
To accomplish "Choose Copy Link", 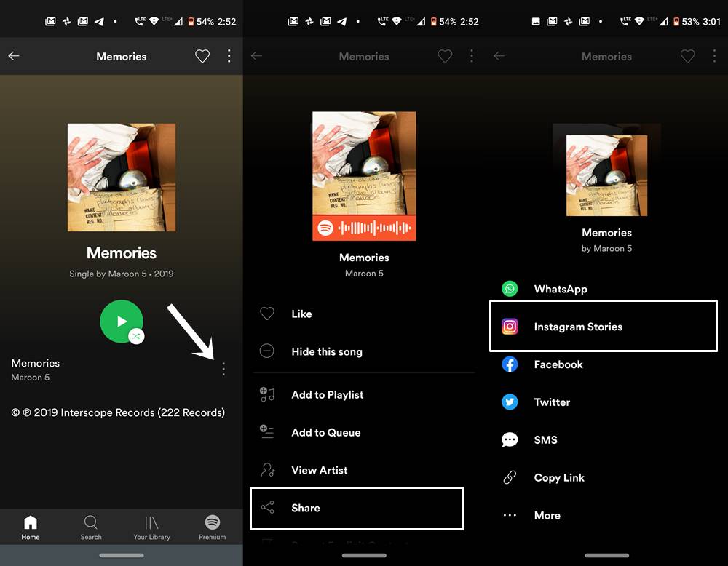I will [x=606, y=478].
